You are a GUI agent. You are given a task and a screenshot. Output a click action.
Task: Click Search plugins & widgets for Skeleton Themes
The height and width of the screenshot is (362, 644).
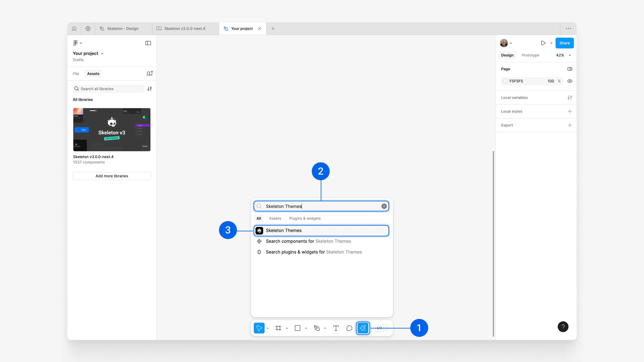pos(321,252)
